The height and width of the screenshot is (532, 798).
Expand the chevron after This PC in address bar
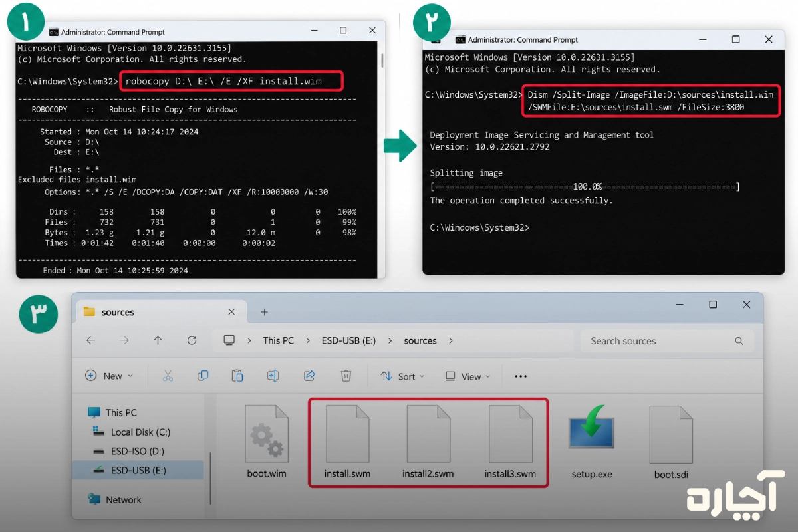(x=308, y=341)
